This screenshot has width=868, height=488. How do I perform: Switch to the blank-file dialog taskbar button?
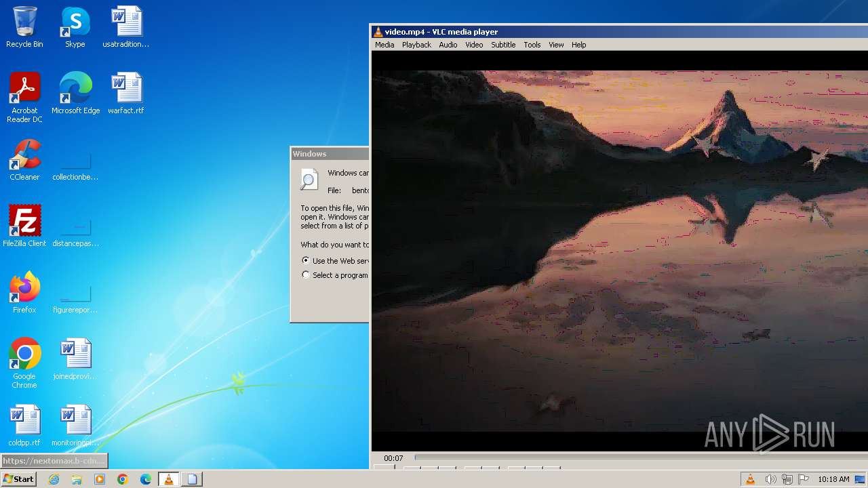click(192, 479)
